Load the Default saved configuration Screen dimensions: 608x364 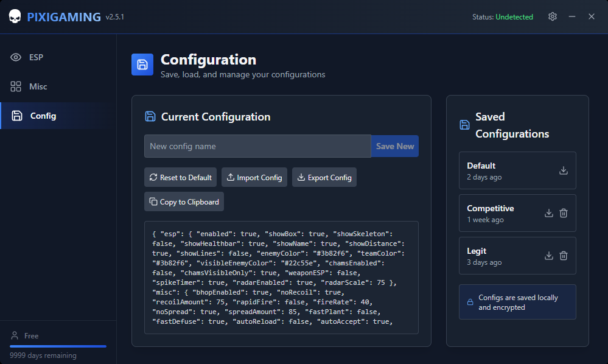pyautogui.click(x=564, y=170)
